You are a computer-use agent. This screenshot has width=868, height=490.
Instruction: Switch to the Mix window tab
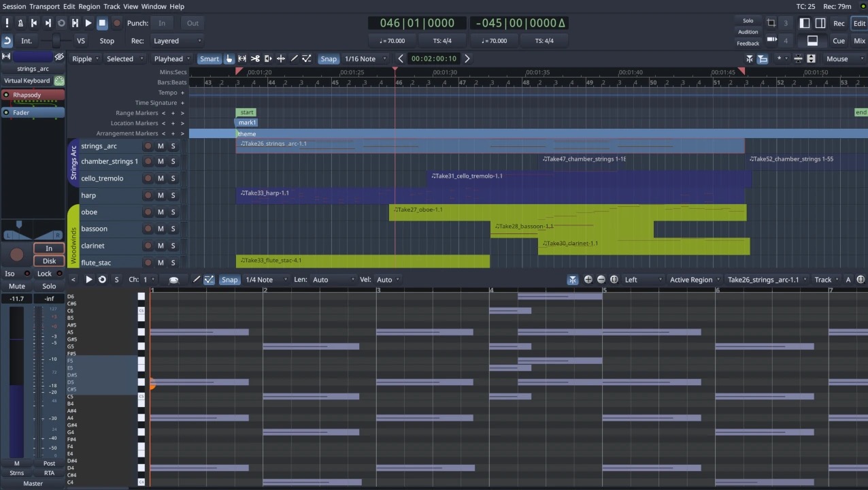(859, 41)
